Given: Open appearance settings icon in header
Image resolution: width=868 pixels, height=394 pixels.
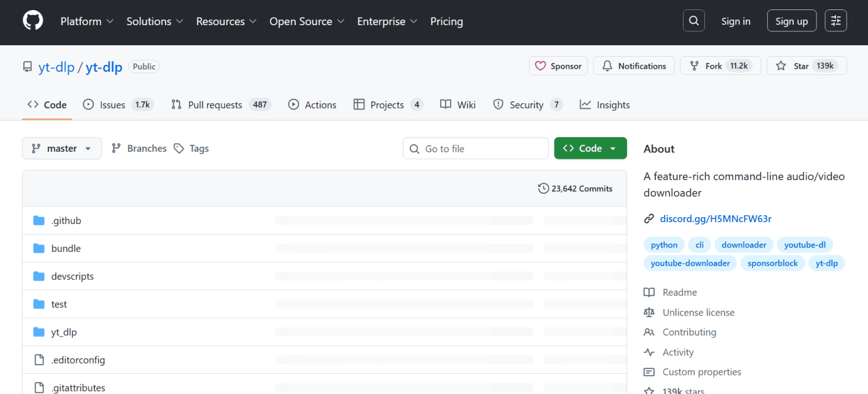Looking at the screenshot, I should pyautogui.click(x=836, y=21).
